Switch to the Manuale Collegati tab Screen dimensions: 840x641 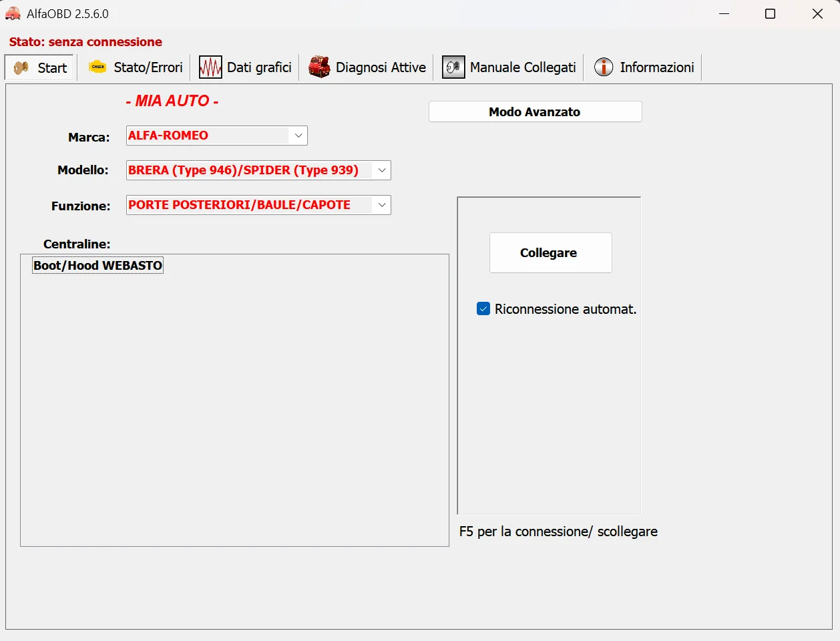coord(522,67)
